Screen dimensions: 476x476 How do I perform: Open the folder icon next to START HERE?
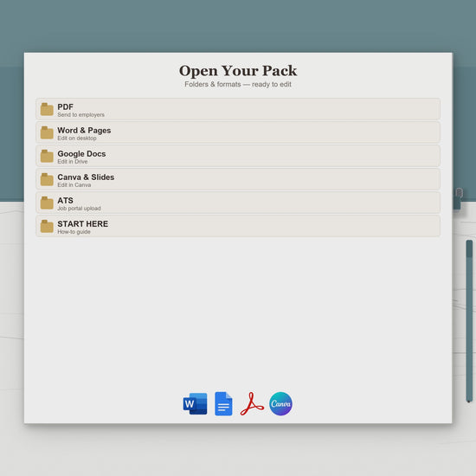47,226
